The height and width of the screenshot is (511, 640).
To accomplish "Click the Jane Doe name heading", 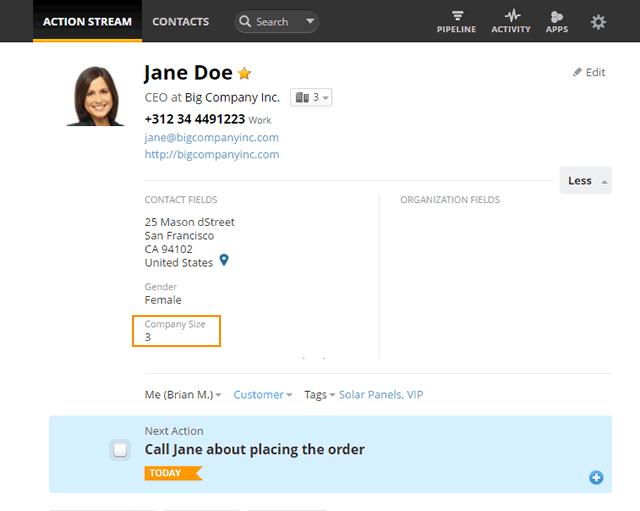I will (x=188, y=73).
